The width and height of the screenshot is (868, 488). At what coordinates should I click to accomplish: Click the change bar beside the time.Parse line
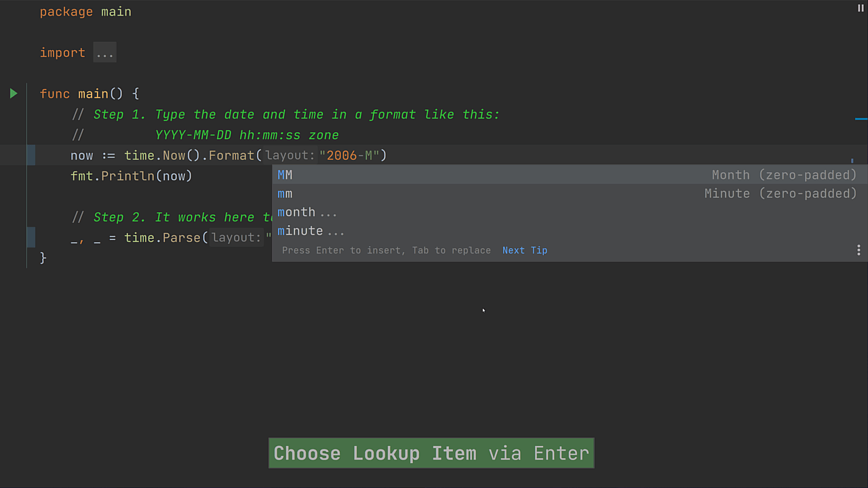coord(30,237)
